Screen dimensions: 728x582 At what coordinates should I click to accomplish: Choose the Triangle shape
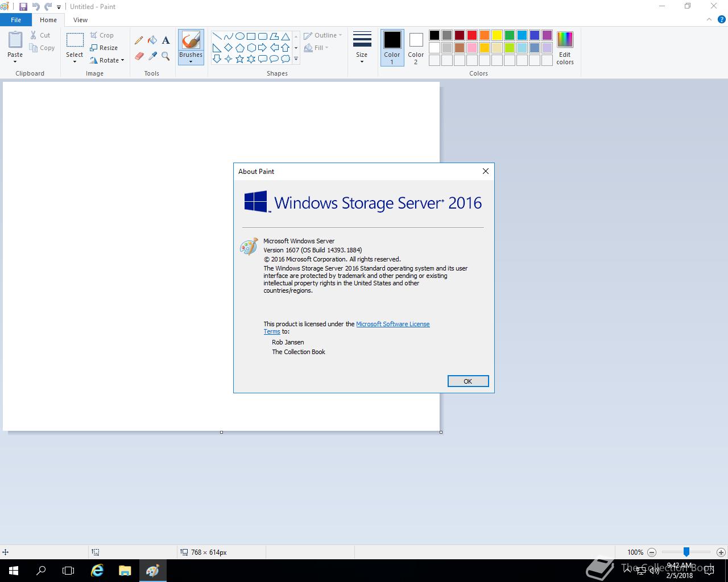[285, 36]
